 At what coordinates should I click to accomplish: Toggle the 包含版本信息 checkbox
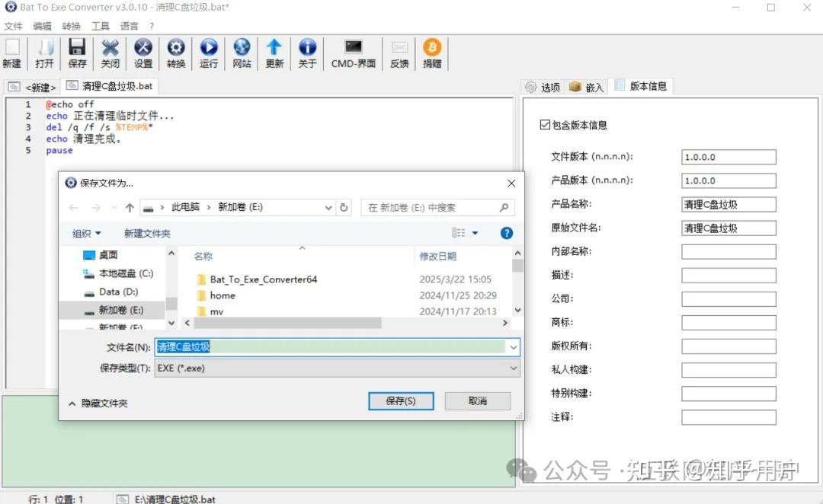(x=545, y=125)
